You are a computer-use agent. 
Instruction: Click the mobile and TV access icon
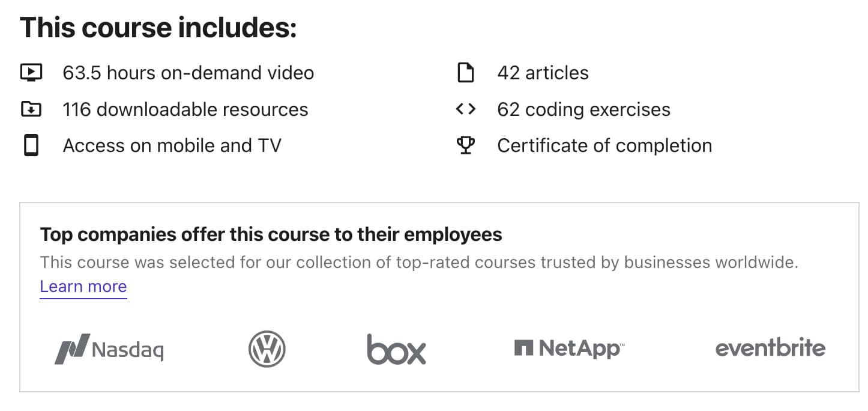30,145
